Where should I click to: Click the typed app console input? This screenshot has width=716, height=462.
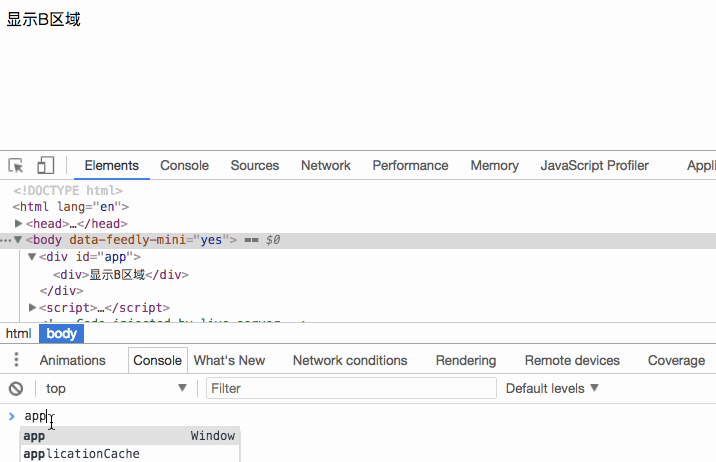[x=36, y=416]
